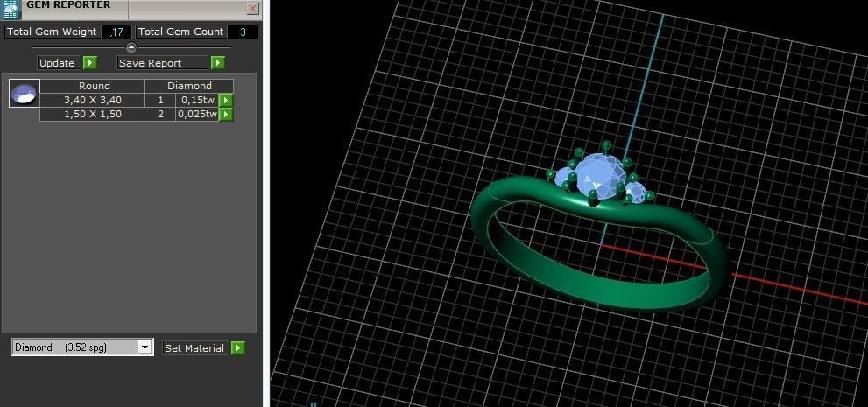Select the round gem thumbnail
Screen dimensions: 868x407
(25, 94)
